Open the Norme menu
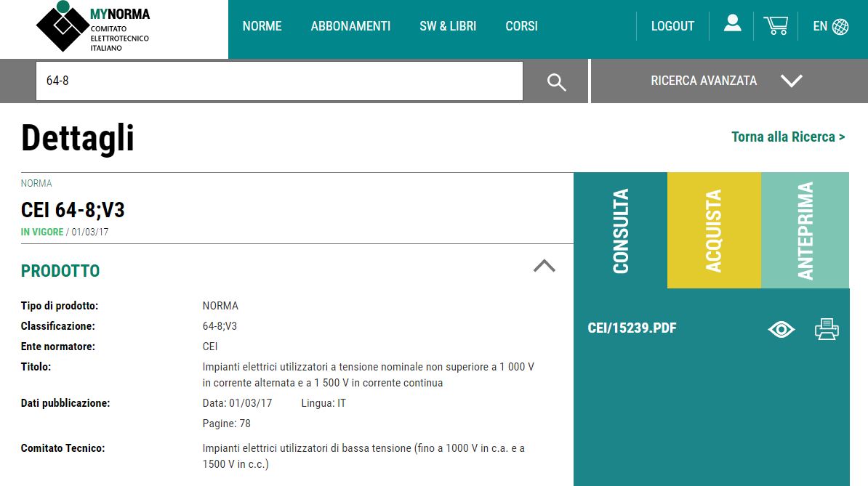 [x=262, y=26]
